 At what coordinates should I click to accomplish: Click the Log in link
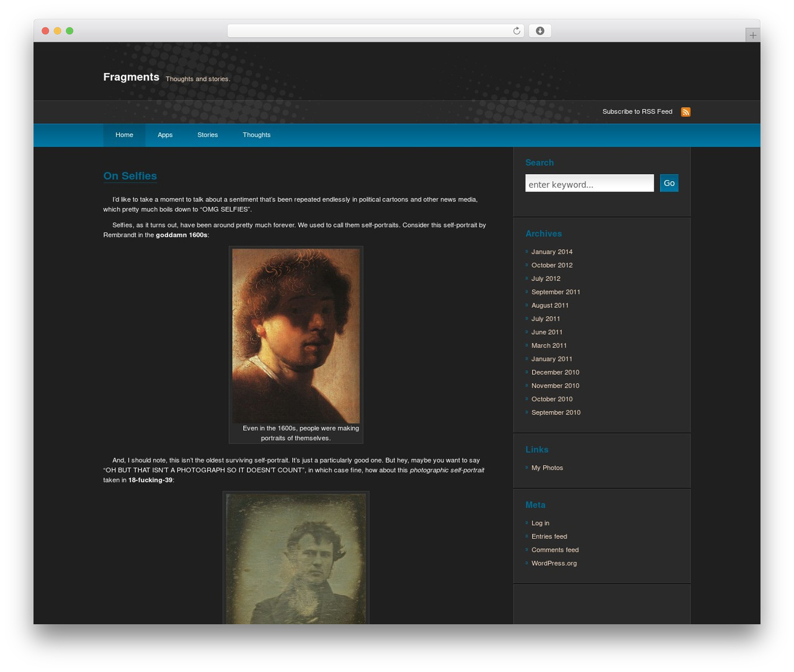(x=540, y=523)
